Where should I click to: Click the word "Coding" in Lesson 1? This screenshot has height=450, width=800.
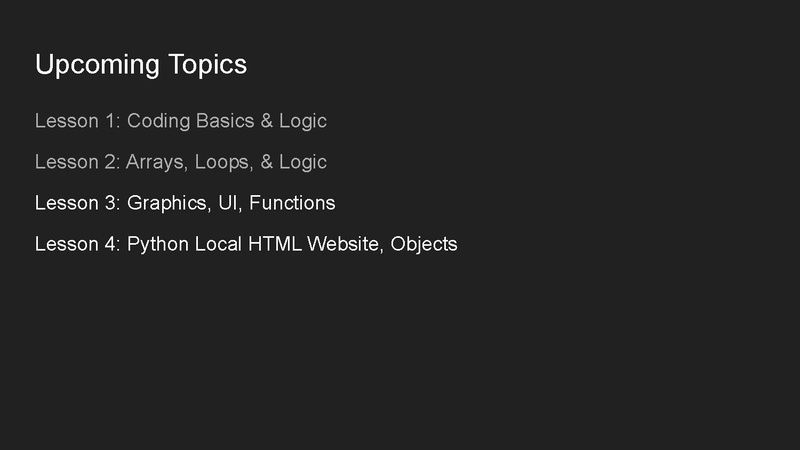tap(157, 121)
